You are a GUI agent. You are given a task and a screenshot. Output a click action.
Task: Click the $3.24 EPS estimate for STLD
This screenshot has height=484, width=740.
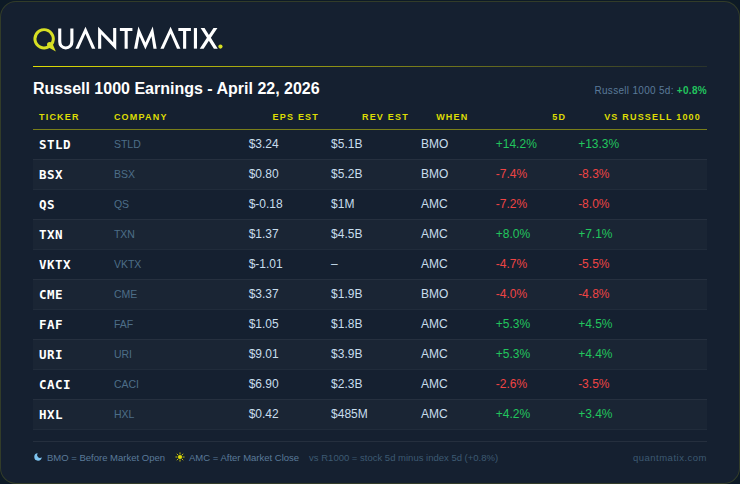(x=264, y=144)
